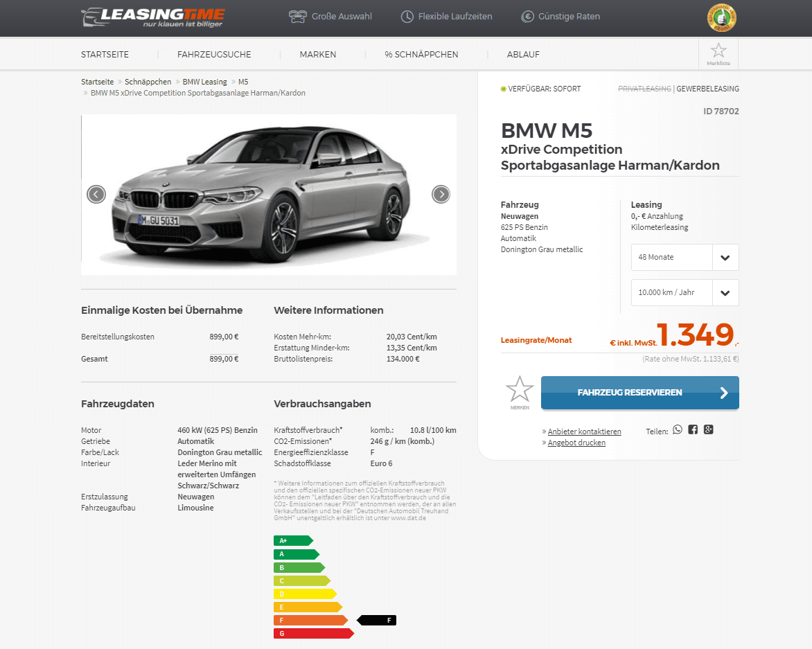The width and height of the screenshot is (812, 649).
Task: Click Schnäppchen in the breadcrumb
Action: pyautogui.click(x=148, y=82)
